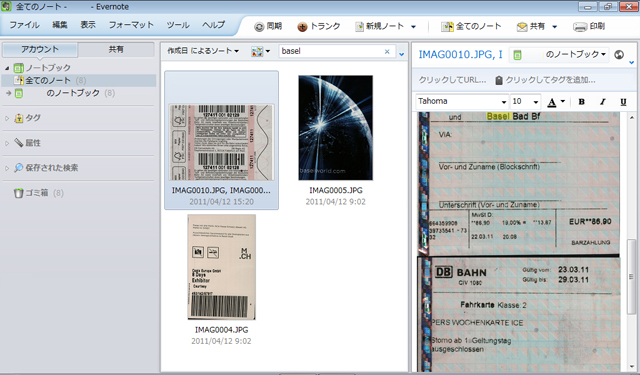Open the フォーマット menu
Screen dimensions: 640x375
point(131,25)
